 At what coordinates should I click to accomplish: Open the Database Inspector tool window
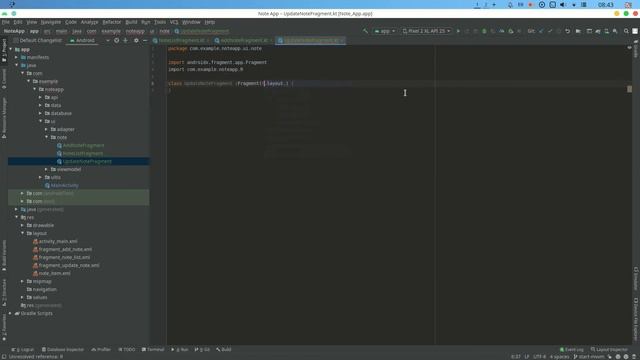[x=63, y=349]
